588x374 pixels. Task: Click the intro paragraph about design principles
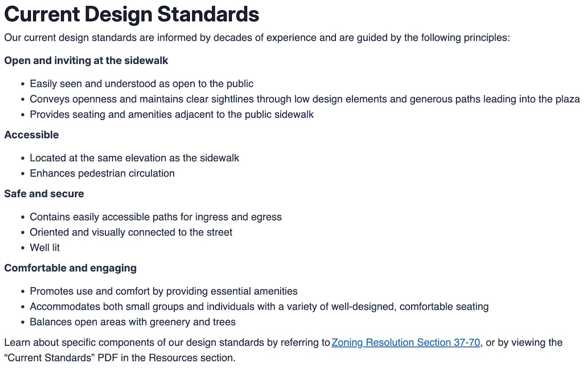[257, 38]
